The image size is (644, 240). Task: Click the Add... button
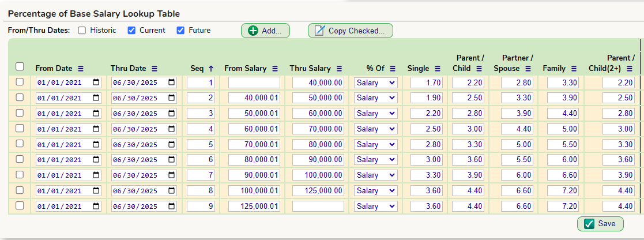[265, 31]
